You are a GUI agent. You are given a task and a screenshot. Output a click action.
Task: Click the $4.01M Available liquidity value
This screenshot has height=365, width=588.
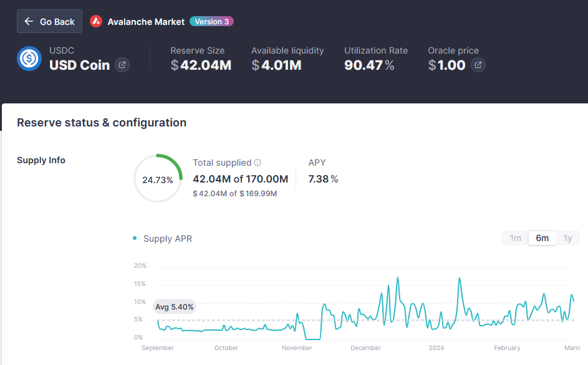(x=276, y=65)
